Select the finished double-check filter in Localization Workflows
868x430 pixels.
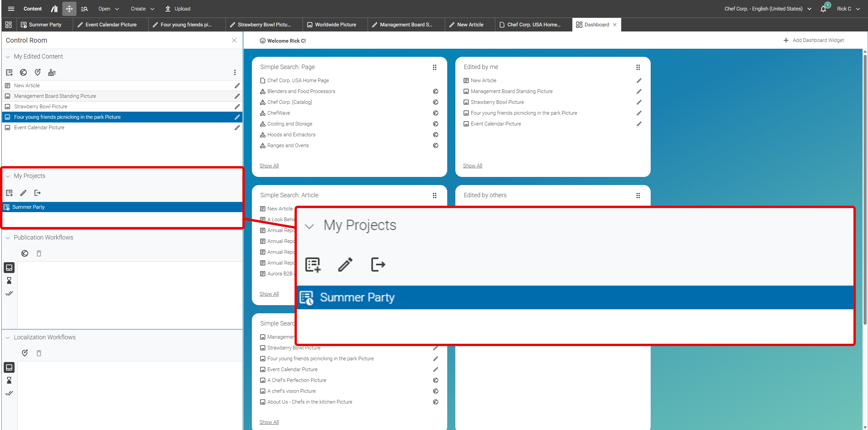(9, 393)
